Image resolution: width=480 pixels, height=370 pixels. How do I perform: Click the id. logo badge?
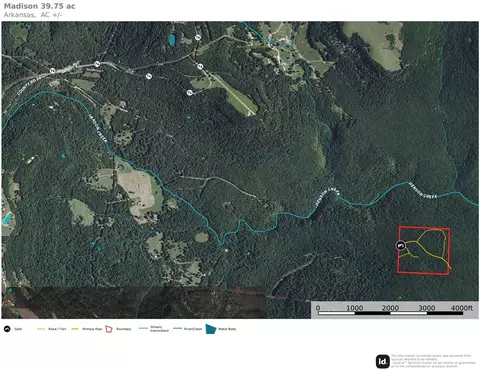tap(383, 361)
